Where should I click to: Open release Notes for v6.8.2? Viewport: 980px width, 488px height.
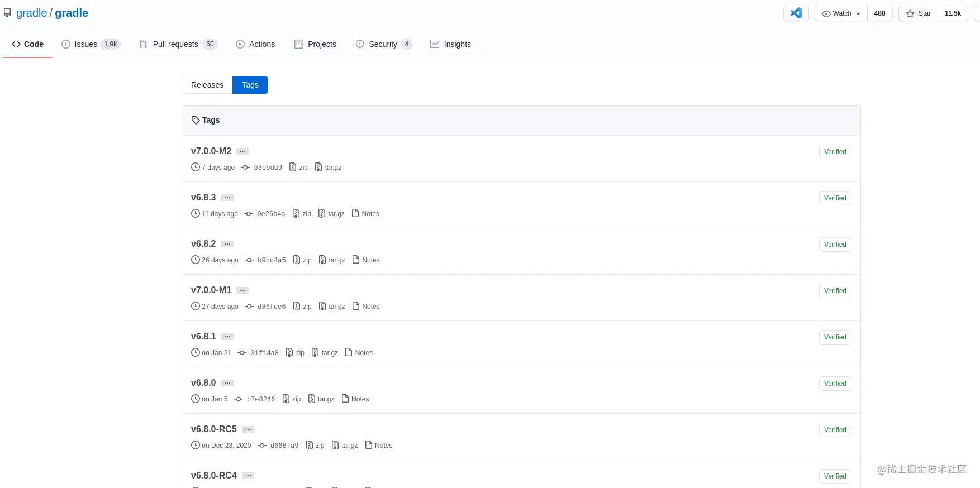pos(366,260)
